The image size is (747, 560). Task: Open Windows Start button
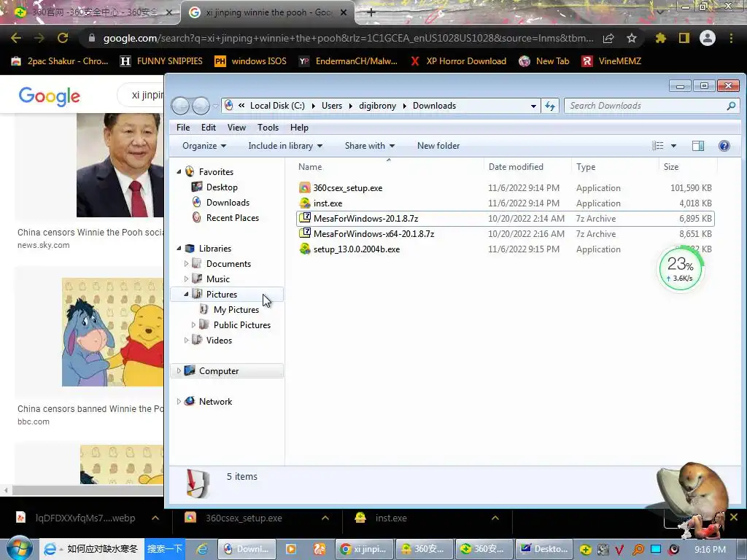click(x=18, y=548)
